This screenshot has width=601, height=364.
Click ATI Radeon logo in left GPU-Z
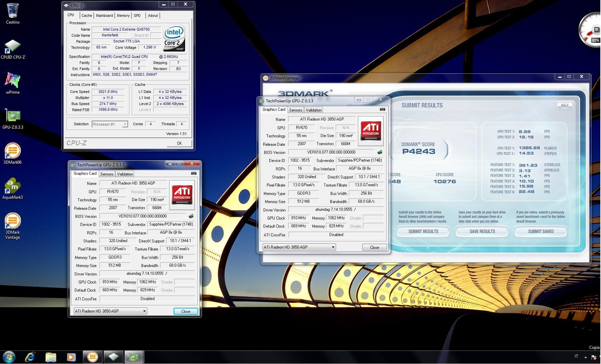pyautogui.click(x=182, y=195)
